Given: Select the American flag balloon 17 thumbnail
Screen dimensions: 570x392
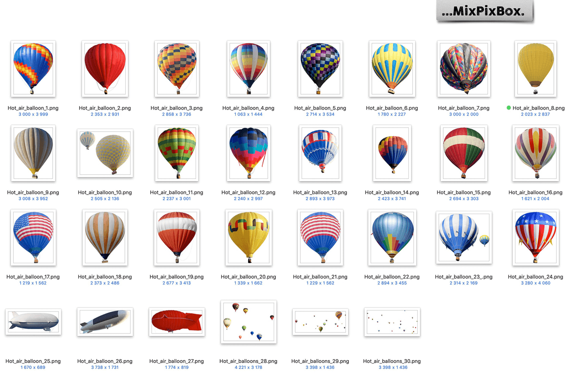Looking at the screenshot, I should coord(33,237).
